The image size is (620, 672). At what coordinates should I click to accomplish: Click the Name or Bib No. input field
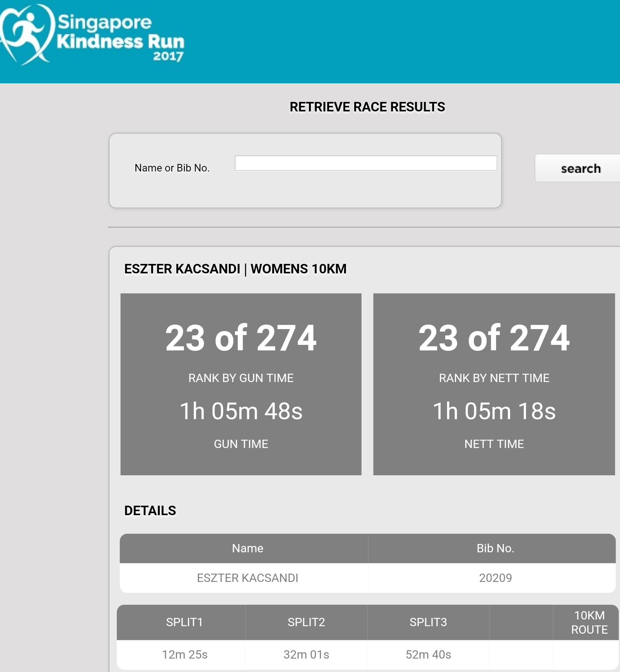click(x=365, y=163)
